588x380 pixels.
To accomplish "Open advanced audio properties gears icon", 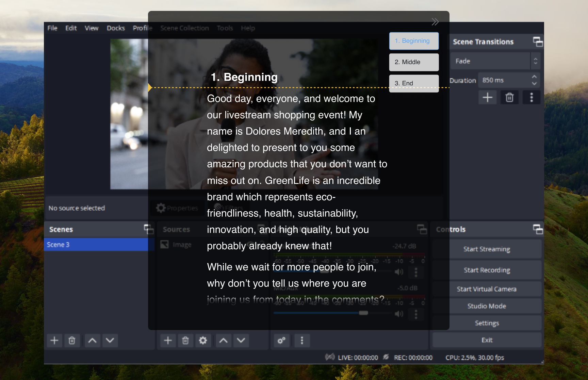I will [x=282, y=341].
